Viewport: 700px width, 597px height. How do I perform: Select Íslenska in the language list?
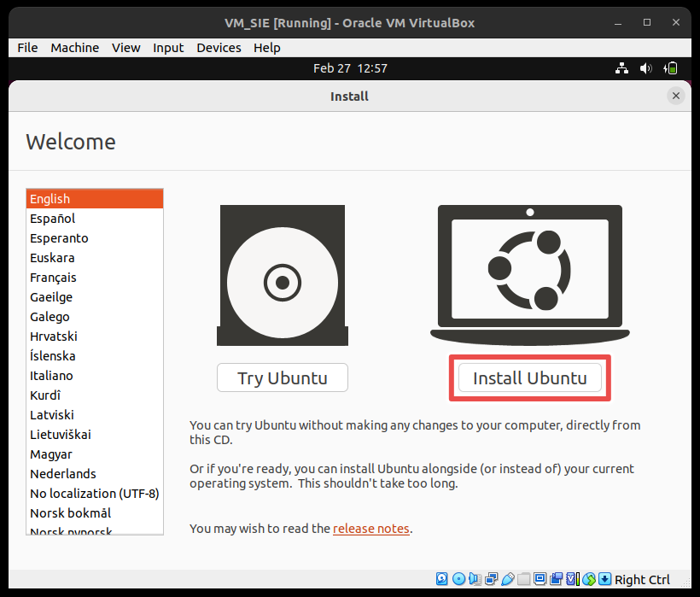(95, 356)
